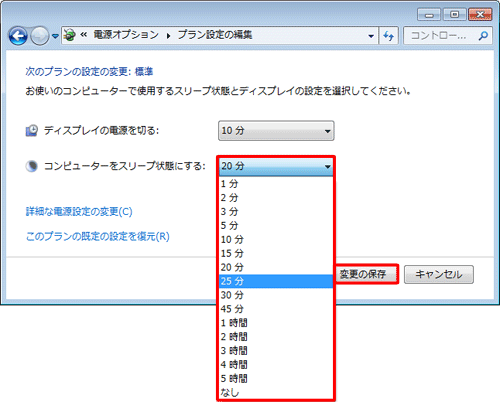Select 30 分 in the sleep list
This screenshot has width=500, height=402.
(x=276, y=295)
